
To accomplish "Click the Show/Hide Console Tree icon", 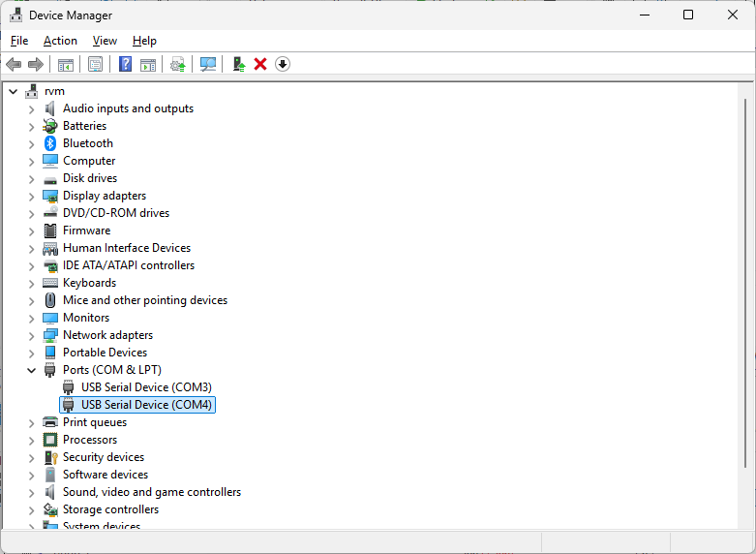I will click(66, 64).
